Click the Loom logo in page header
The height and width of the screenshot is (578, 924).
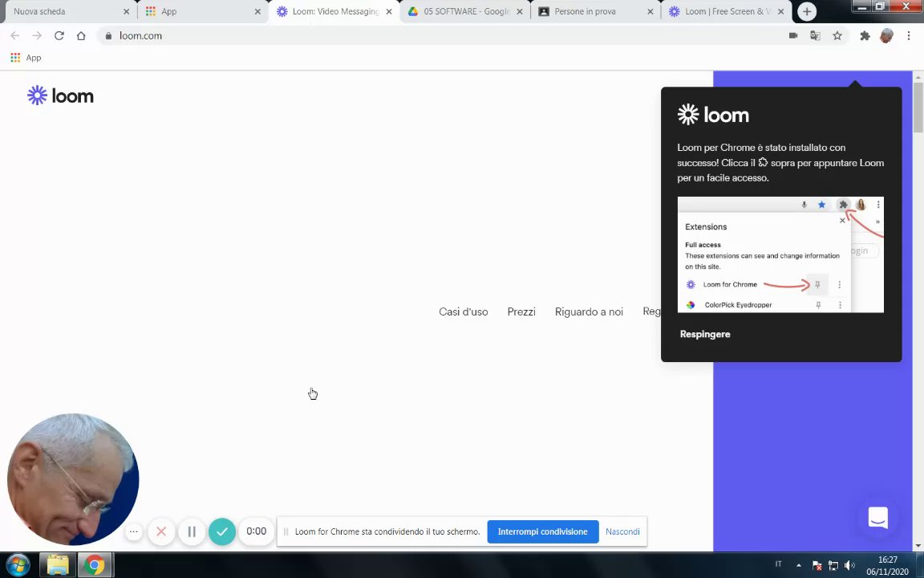(x=60, y=96)
